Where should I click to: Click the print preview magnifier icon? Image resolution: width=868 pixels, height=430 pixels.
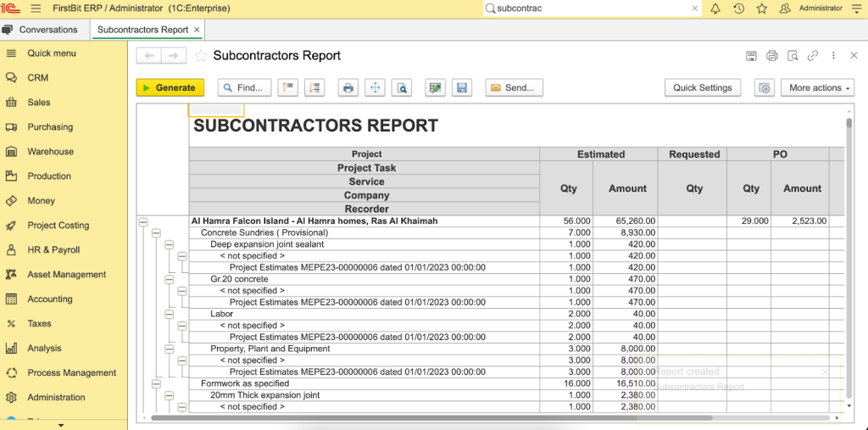(402, 87)
